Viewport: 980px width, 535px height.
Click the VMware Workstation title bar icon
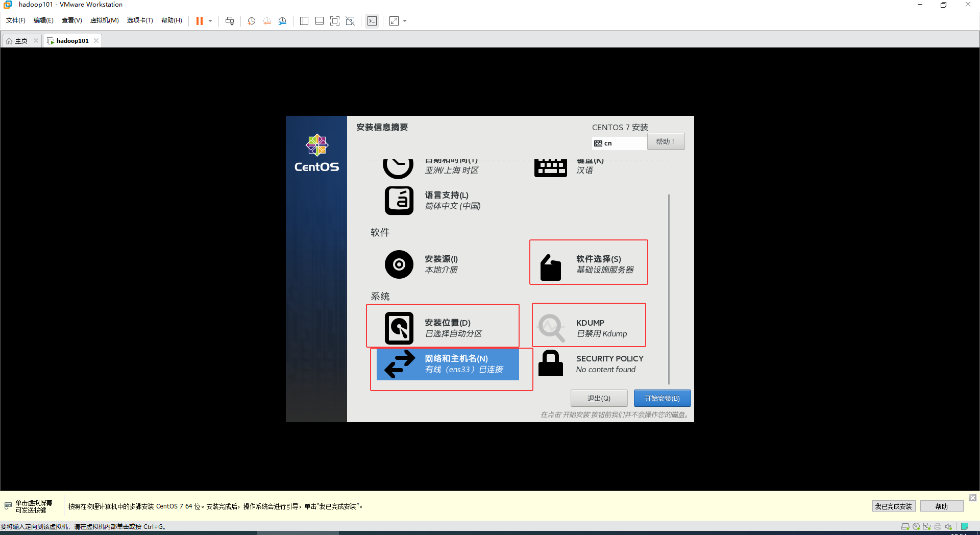(8, 5)
